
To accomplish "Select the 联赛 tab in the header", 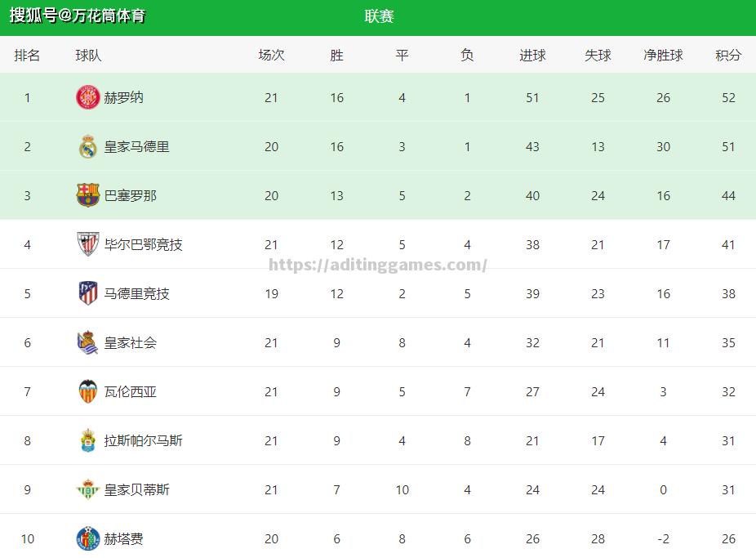I will point(379,16).
